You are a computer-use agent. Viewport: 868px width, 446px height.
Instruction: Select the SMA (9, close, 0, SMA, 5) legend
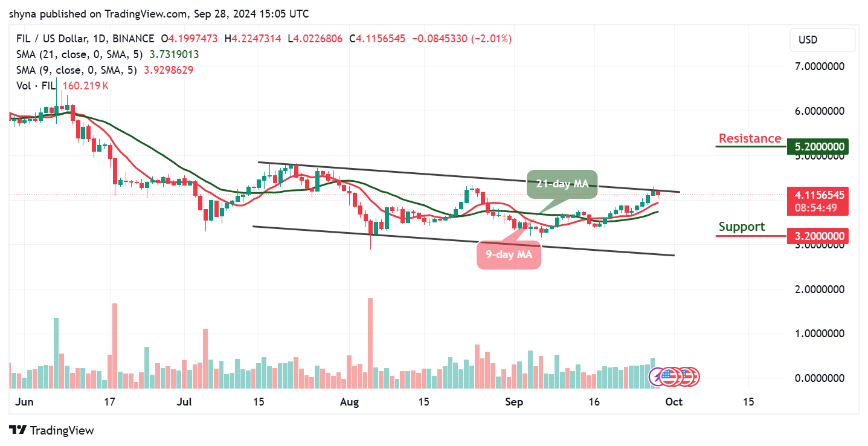coord(76,70)
